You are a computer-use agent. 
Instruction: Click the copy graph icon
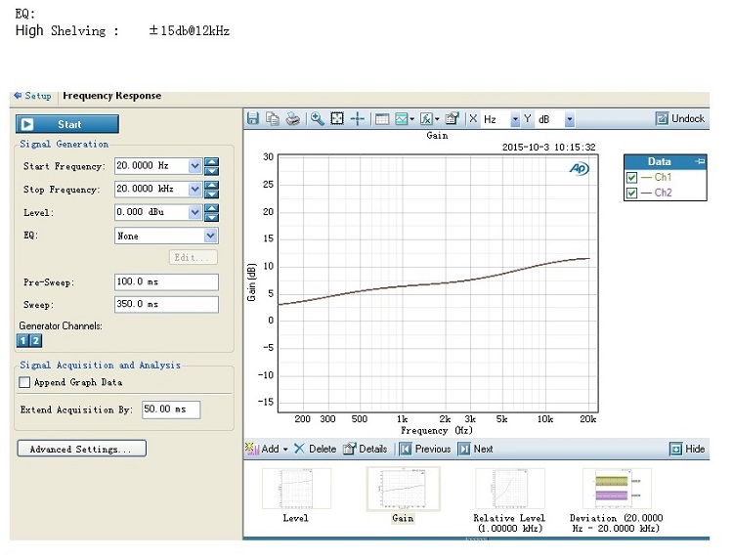(x=272, y=118)
